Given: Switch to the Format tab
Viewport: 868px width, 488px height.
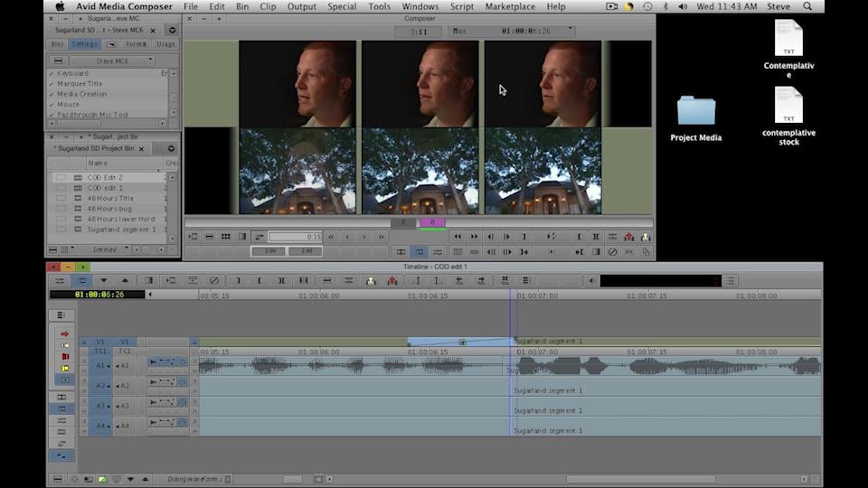Looking at the screenshot, I should [136, 43].
